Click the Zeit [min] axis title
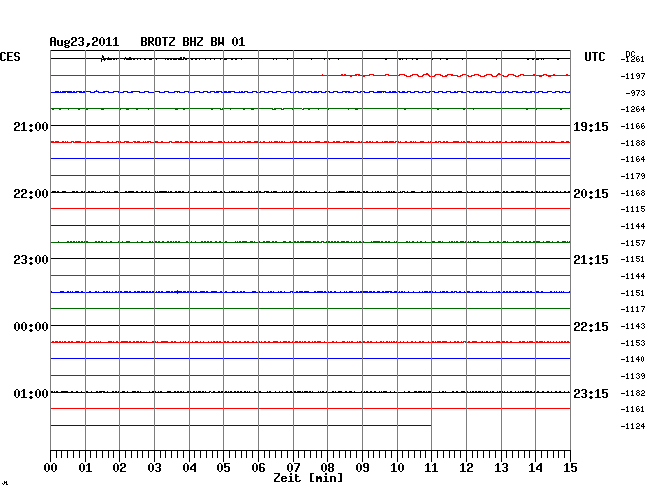This screenshot has height=494, width=650. click(308, 479)
